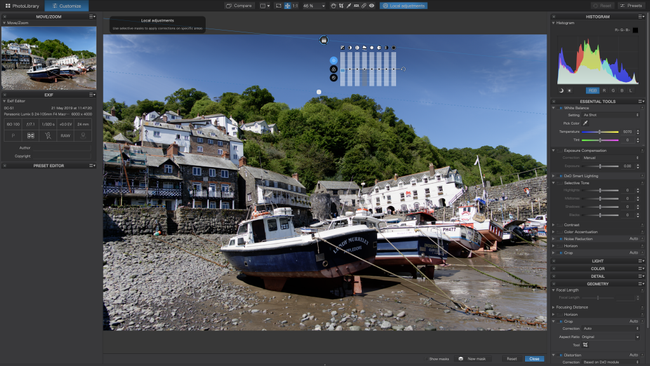Image resolution: width=650 pixels, height=366 pixels.
Task: Toggle the Noise Reduction enable switch
Action: (x=561, y=239)
